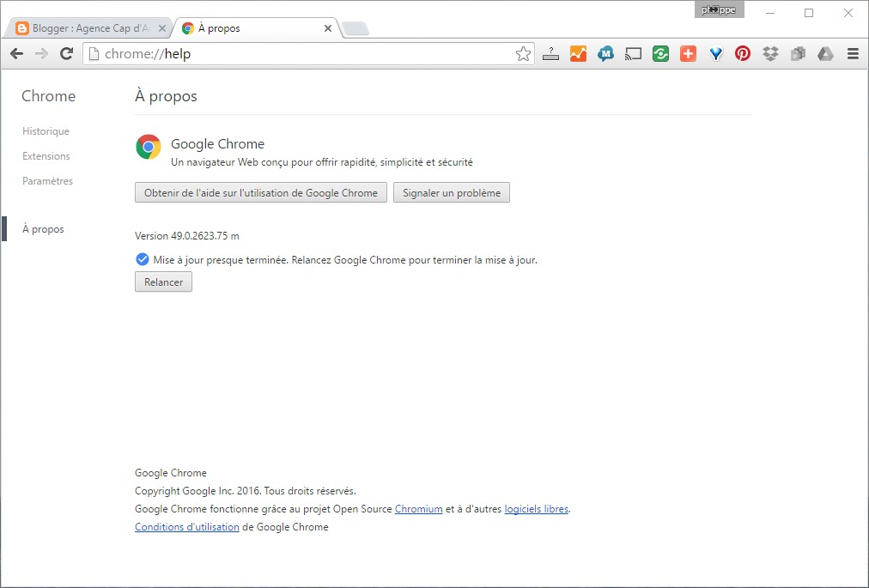
Task: Click the philippe profile button
Action: coord(719,10)
